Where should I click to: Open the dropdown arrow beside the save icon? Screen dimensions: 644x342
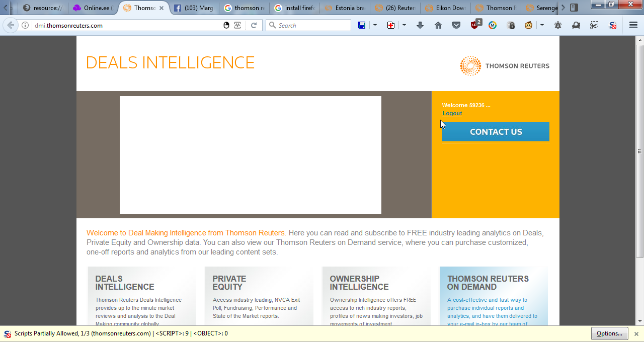375,25
